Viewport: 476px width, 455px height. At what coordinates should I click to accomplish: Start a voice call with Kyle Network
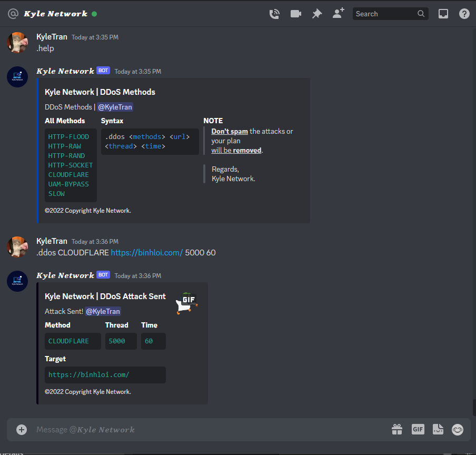coord(274,14)
